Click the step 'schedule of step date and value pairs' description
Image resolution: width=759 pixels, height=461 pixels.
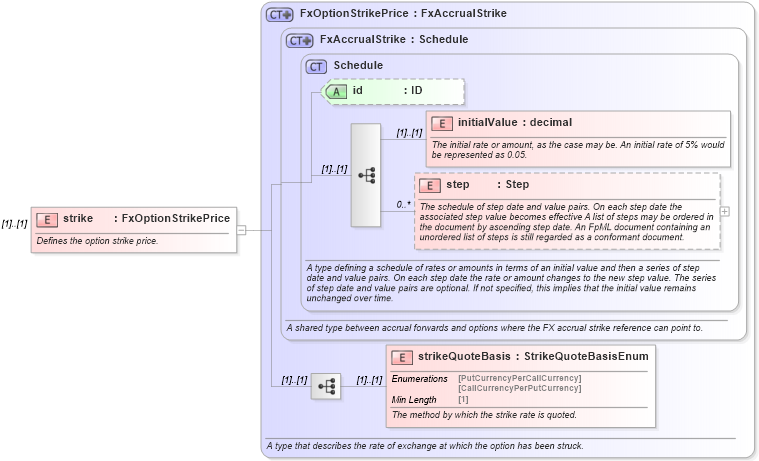point(566,222)
